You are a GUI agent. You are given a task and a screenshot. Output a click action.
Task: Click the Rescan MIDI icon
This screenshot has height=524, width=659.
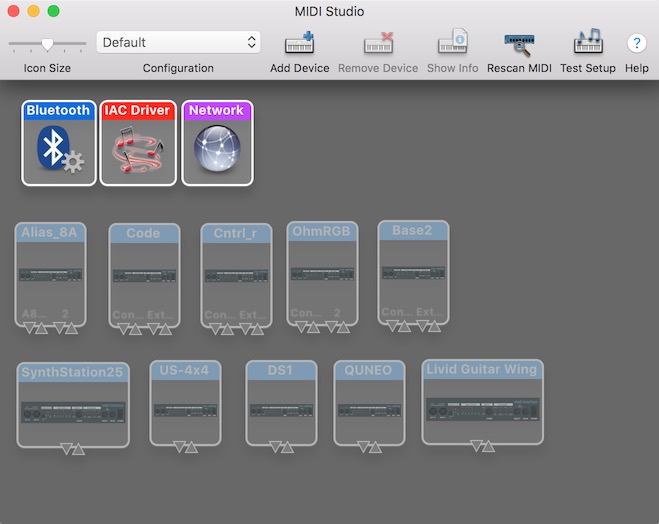[519, 44]
